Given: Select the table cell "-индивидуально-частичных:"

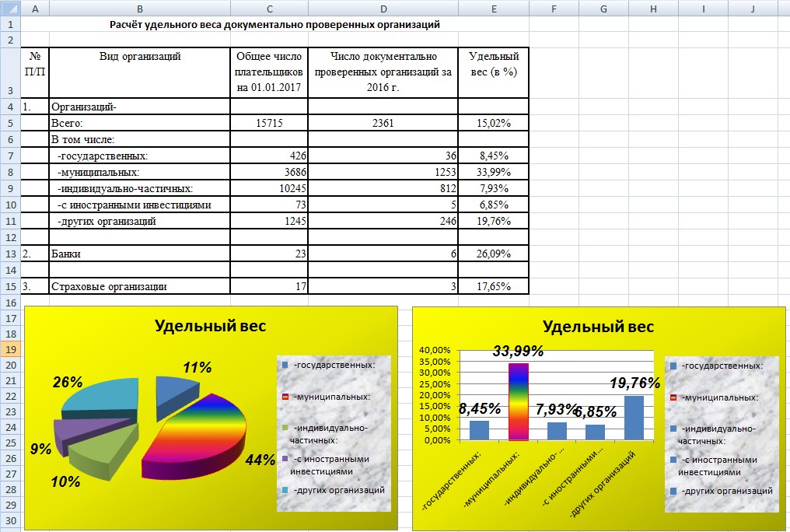Looking at the screenshot, I should pyautogui.click(x=139, y=188).
